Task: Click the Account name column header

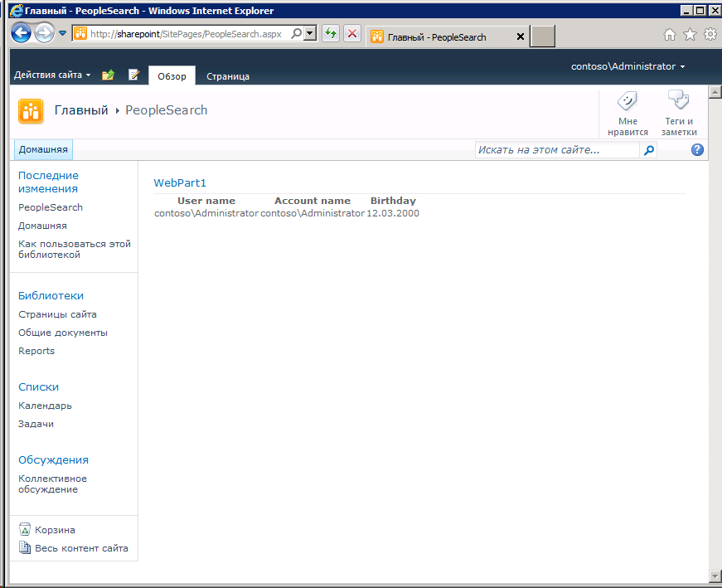Action: pyautogui.click(x=313, y=201)
